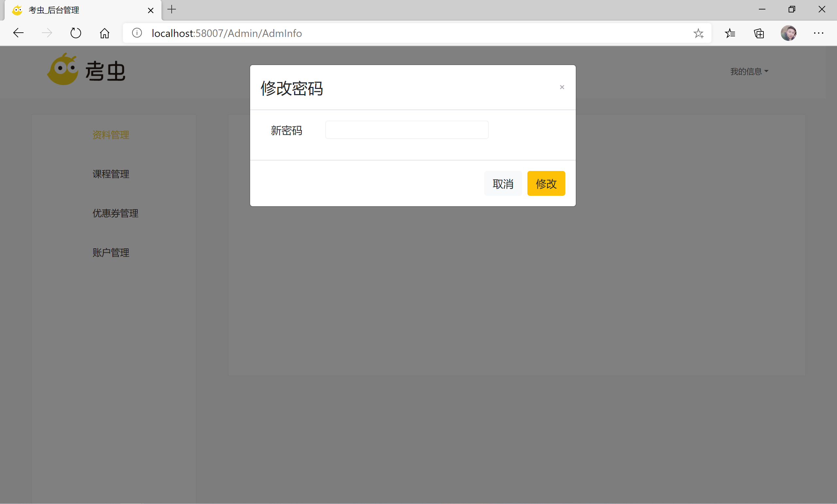Open 优惠券管理 in the sidebar
This screenshot has width=837, height=504.
tap(115, 213)
